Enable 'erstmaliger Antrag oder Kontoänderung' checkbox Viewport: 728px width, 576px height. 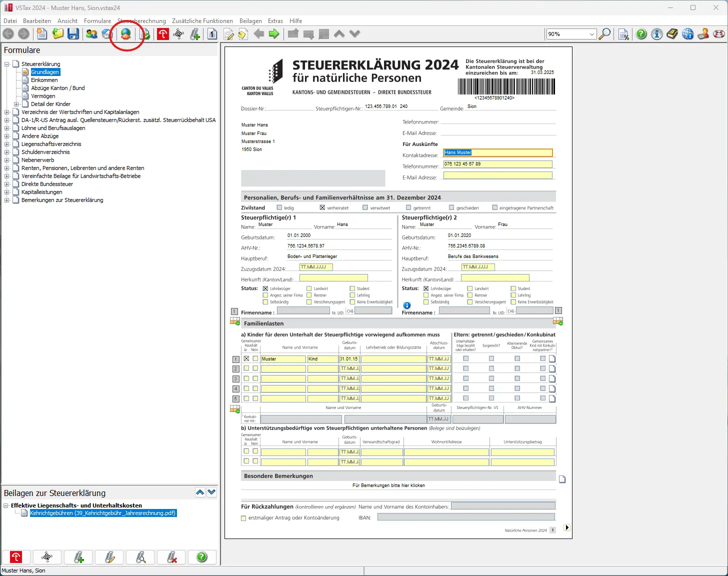point(244,518)
